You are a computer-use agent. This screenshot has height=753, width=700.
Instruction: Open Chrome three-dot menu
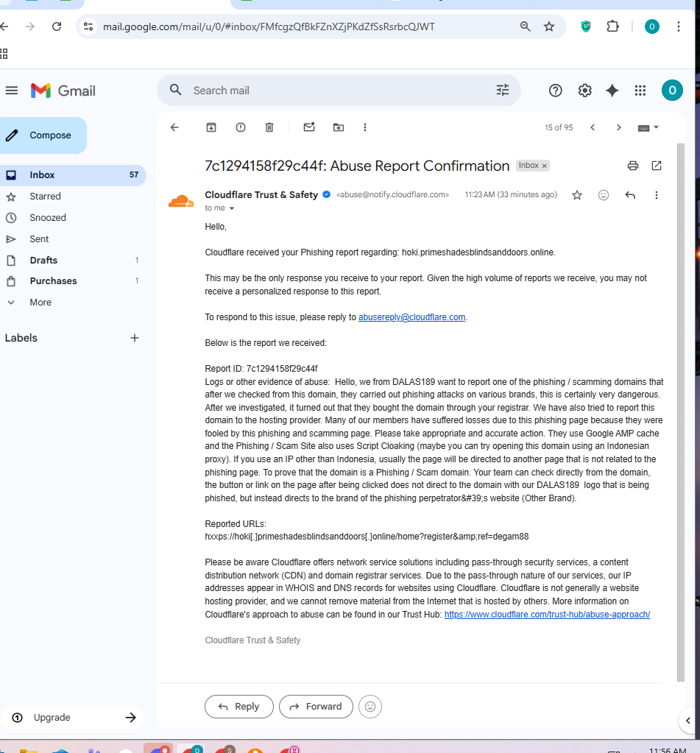(x=679, y=26)
